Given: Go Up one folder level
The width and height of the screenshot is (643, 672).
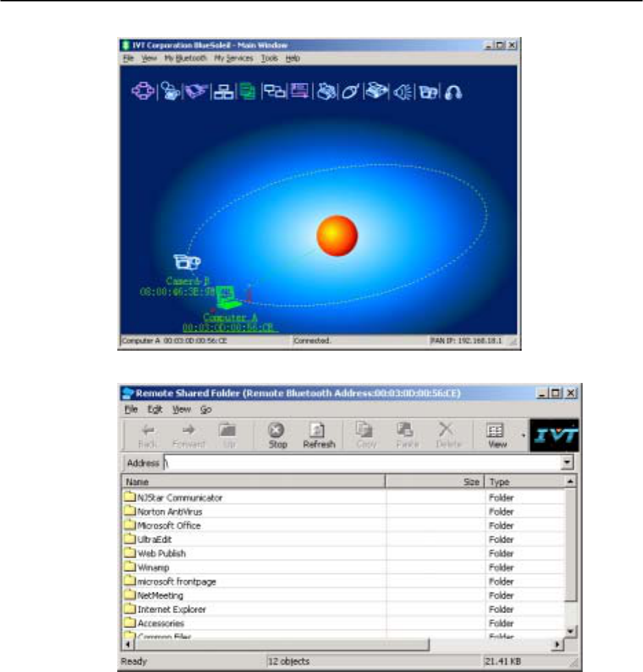Looking at the screenshot, I should (x=228, y=436).
